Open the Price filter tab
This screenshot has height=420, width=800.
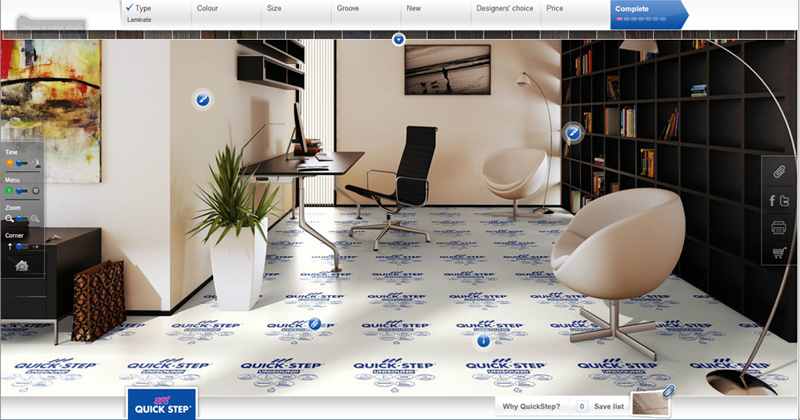pyautogui.click(x=576, y=14)
